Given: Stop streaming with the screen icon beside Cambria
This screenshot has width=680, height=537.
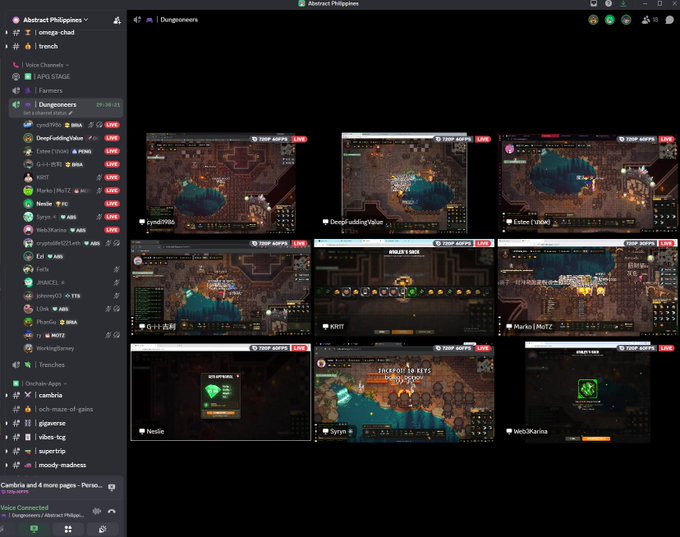Looking at the screenshot, I should [x=111, y=487].
